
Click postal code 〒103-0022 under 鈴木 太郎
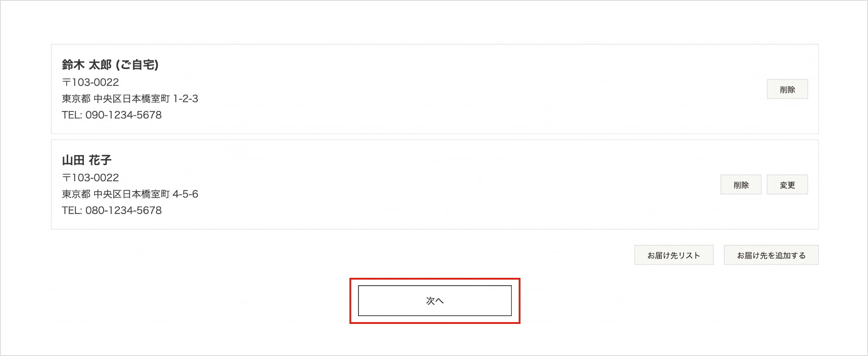(90, 82)
